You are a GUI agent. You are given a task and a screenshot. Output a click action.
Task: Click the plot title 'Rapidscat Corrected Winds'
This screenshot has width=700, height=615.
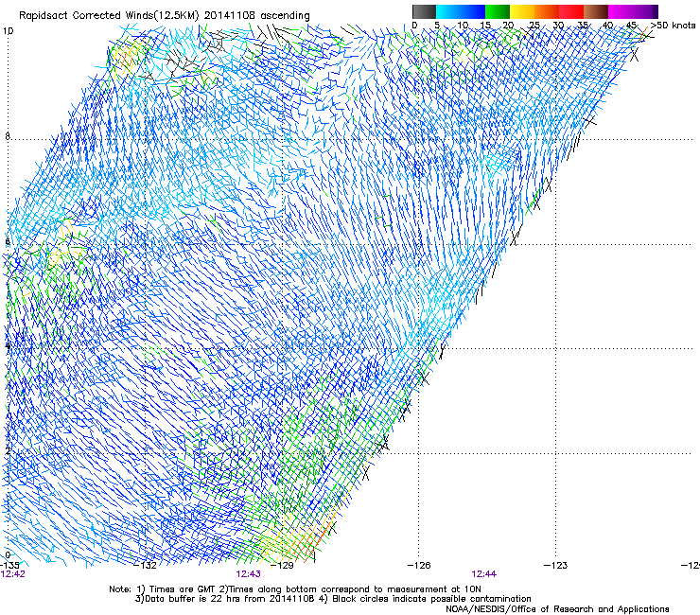[165, 16]
